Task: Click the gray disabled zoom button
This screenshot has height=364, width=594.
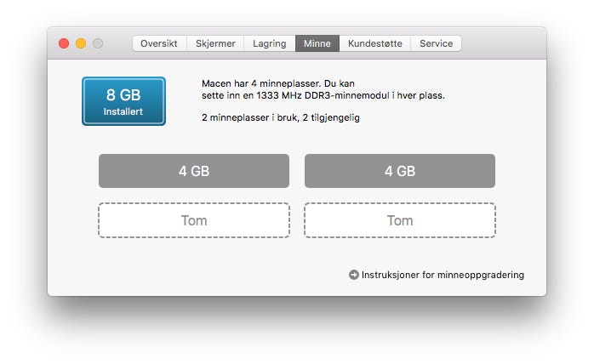Action: [98, 43]
